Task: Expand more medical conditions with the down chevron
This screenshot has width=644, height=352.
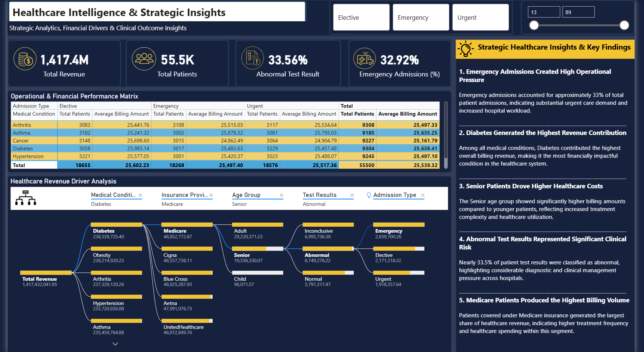Action: point(115,344)
